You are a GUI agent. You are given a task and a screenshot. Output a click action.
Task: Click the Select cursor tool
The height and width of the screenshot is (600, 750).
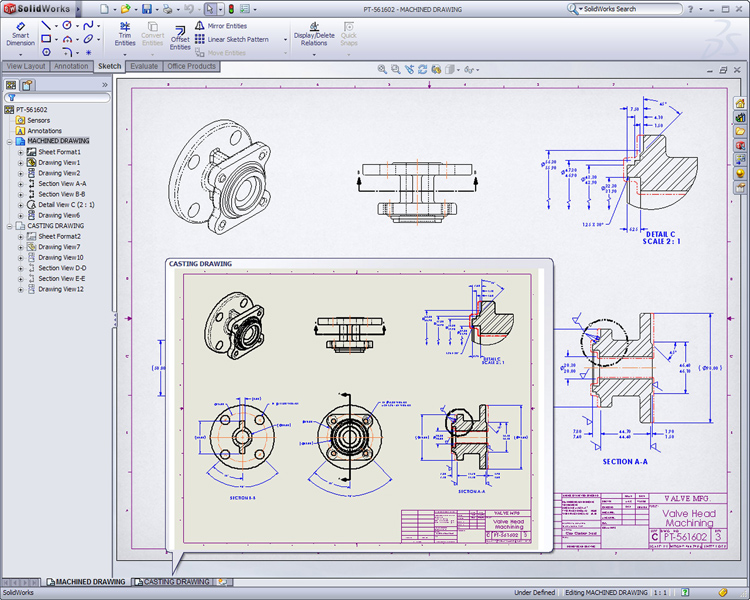click(210, 9)
